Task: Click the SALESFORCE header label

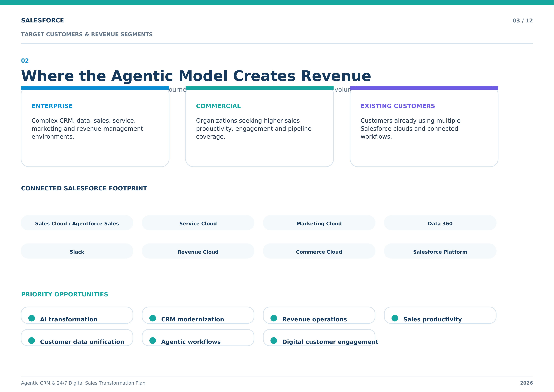Action: pos(42,21)
